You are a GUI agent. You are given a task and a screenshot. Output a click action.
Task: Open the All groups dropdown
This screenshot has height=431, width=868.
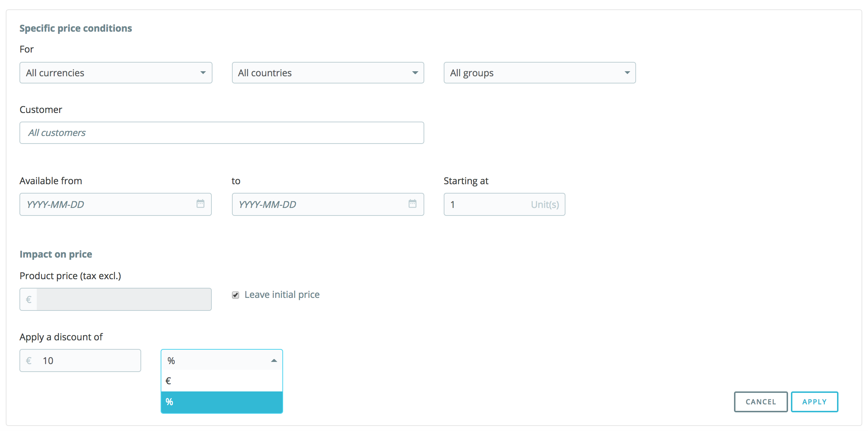pos(539,73)
